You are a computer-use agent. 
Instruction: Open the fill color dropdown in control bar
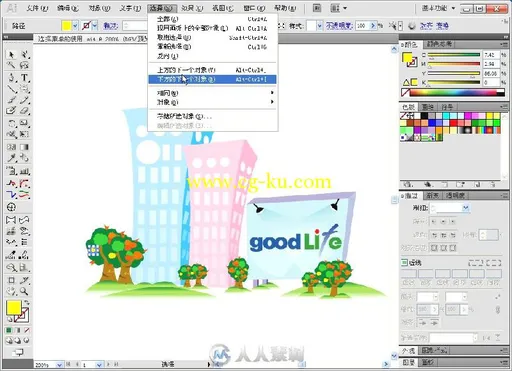pyautogui.click(x=75, y=26)
